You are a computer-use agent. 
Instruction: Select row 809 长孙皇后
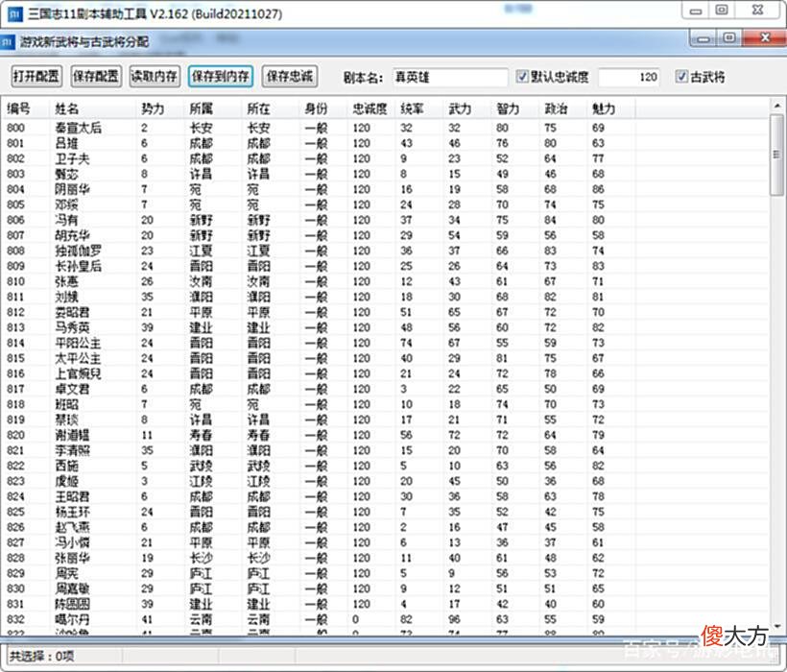386,266
